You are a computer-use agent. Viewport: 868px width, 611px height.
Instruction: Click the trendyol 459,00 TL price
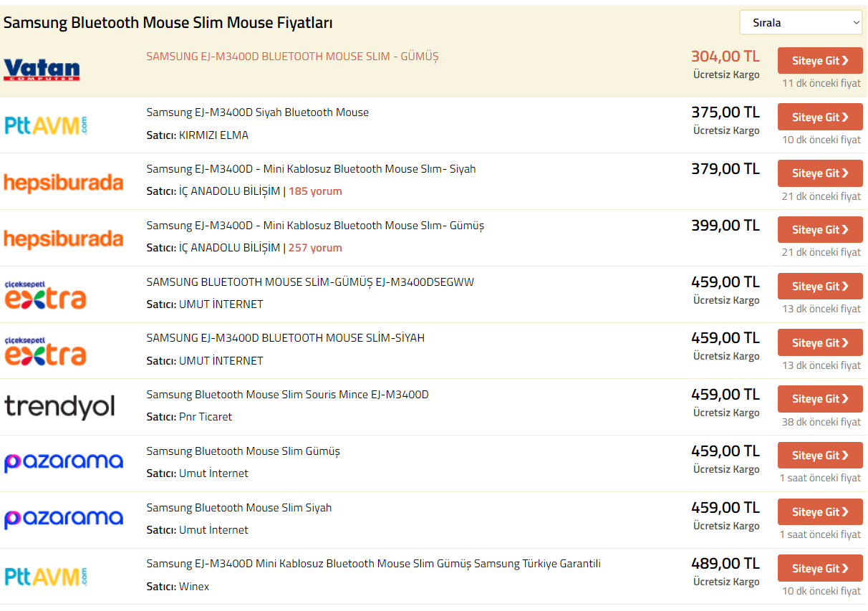(725, 395)
